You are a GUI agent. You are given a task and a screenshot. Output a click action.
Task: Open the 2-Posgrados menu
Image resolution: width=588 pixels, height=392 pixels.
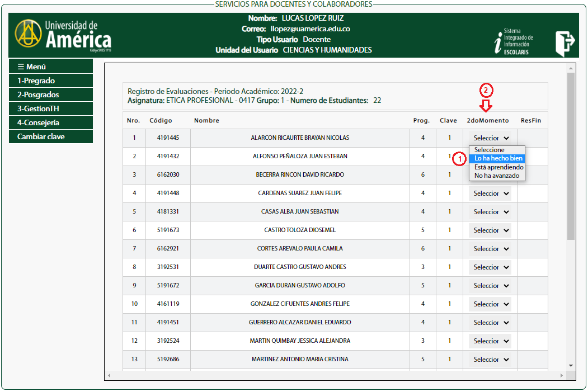(x=50, y=95)
